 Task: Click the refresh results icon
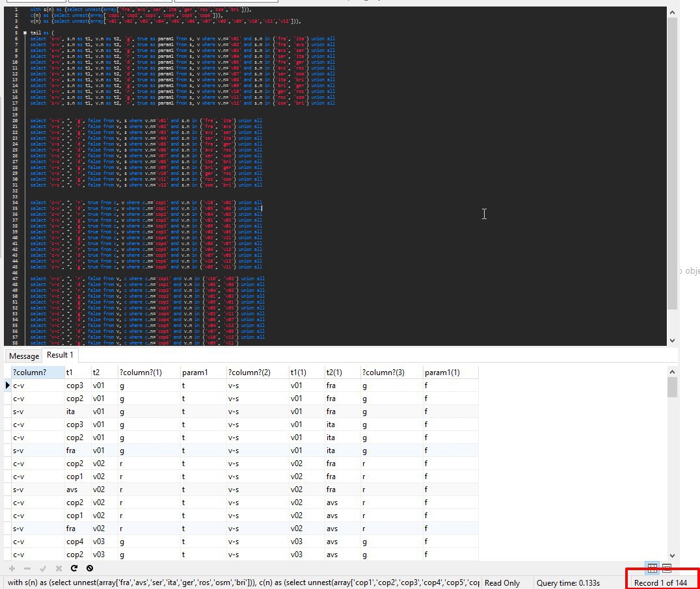[x=74, y=568]
